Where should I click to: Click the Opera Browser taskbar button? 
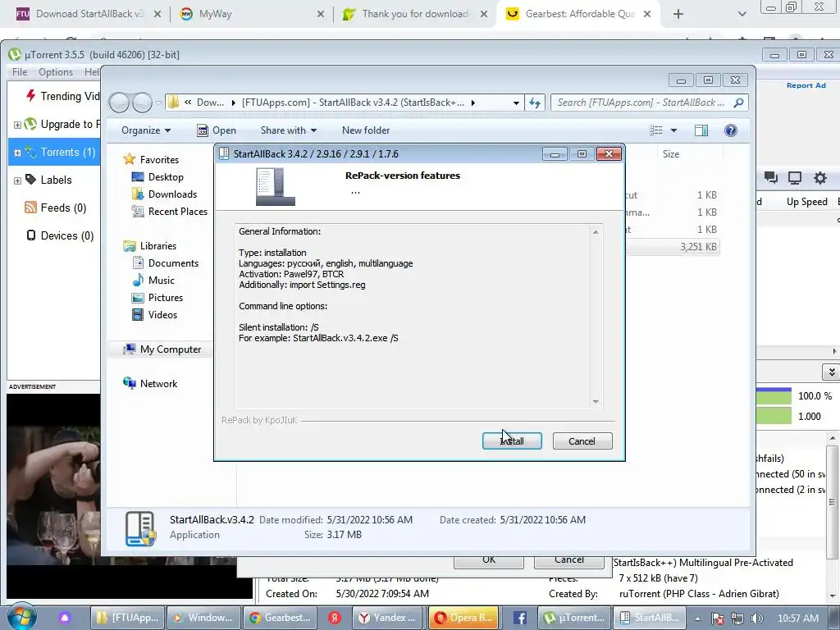point(463,618)
